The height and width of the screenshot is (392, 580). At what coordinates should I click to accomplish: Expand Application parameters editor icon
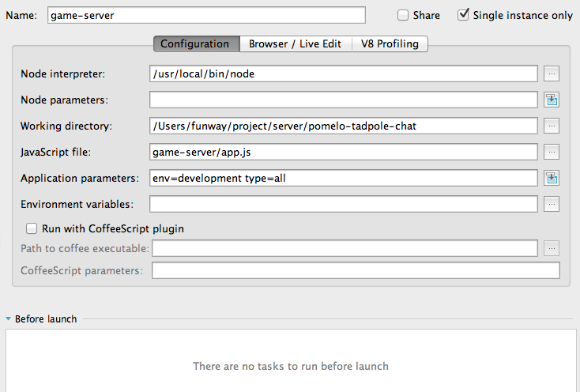[x=552, y=178]
